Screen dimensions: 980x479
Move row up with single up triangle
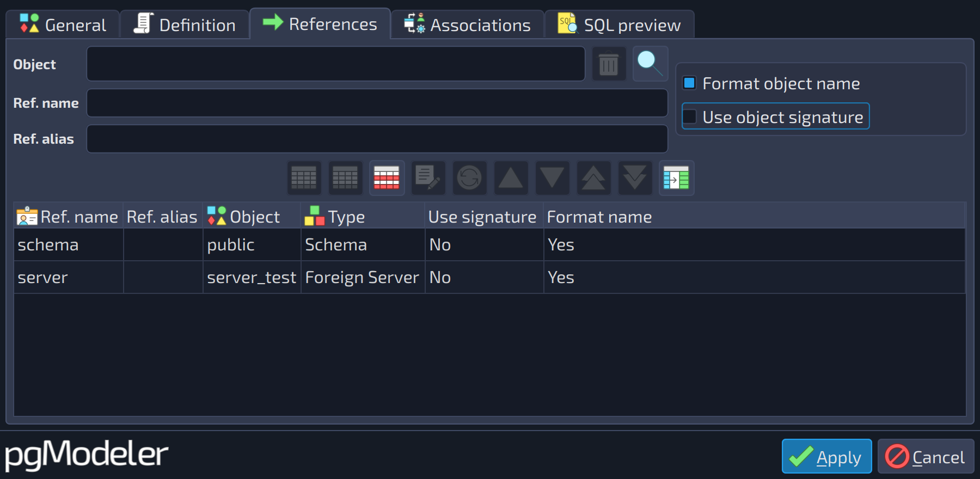tap(511, 178)
